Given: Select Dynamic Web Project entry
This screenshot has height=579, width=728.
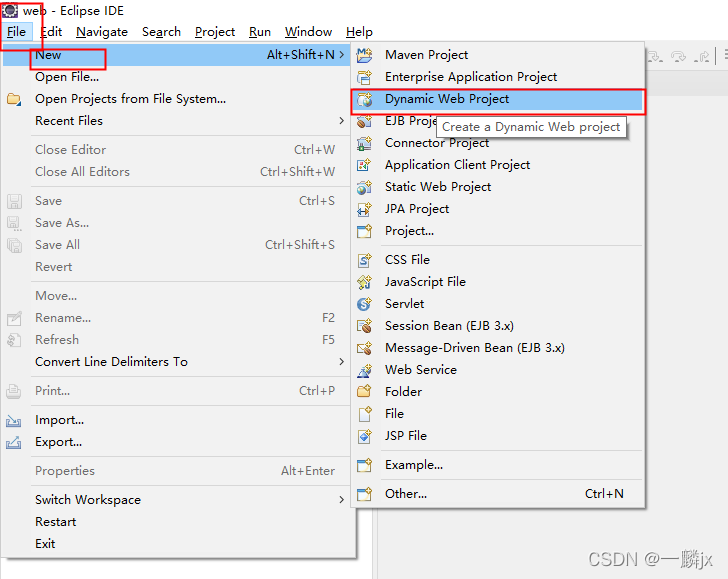Looking at the screenshot, I should [498, 99].
